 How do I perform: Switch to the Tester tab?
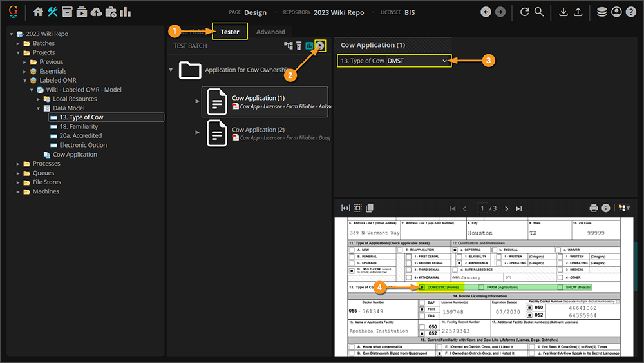(x=230, y=32)
